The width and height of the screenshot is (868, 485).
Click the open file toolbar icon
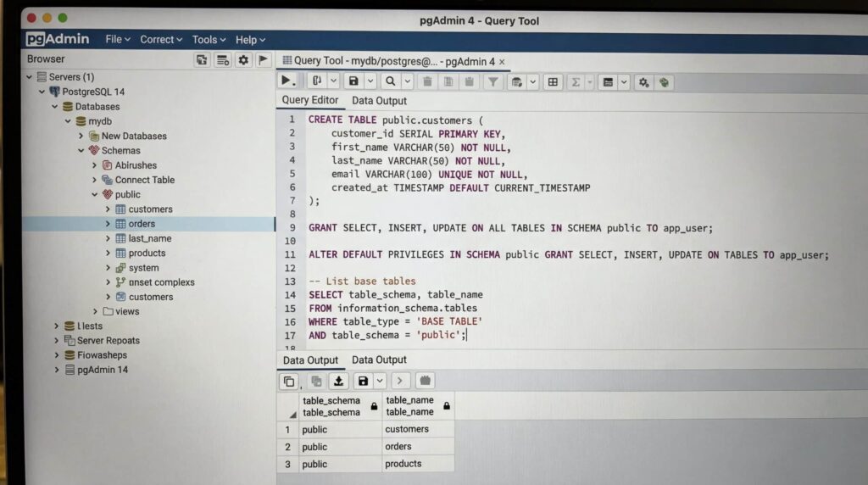click(317, 81)
